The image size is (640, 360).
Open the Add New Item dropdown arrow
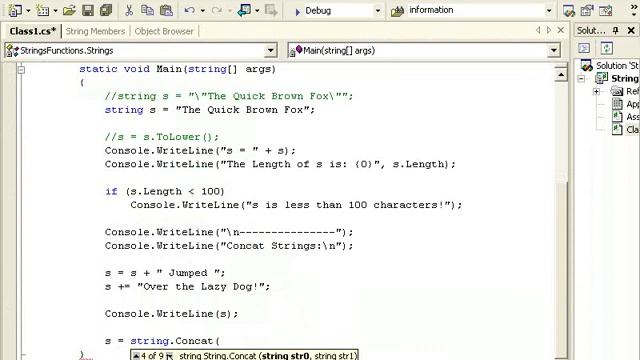point(56,11)
